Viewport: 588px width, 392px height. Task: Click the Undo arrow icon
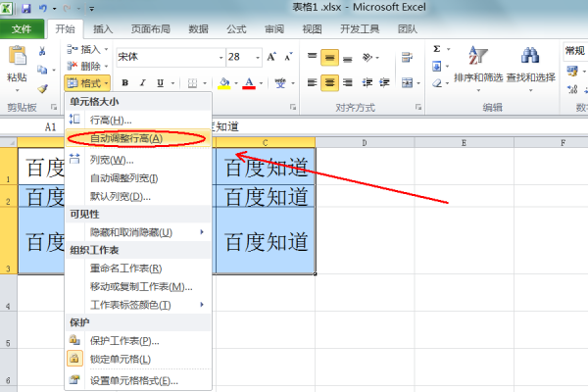click(42, 8)
